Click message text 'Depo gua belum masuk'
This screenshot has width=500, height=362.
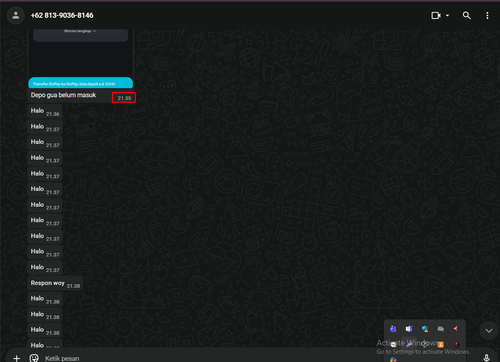(x=63, y=95)
